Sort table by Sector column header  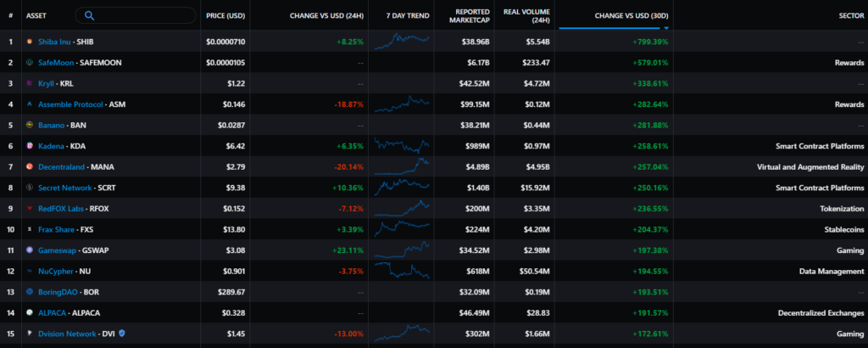pyautogui.click(x=850, y=15)
